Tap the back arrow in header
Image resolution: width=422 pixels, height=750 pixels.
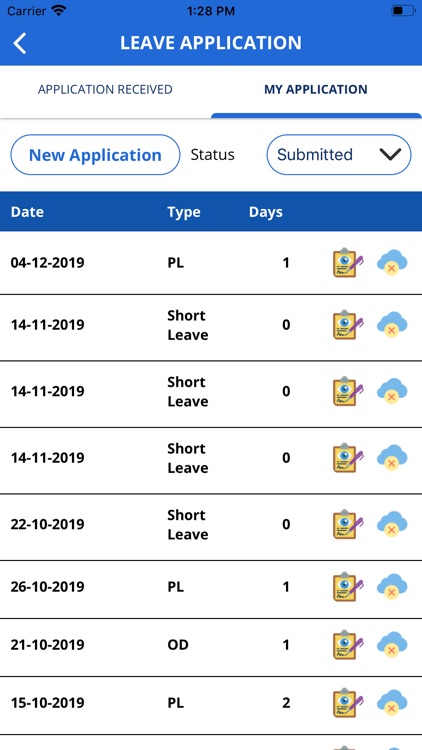20,43
